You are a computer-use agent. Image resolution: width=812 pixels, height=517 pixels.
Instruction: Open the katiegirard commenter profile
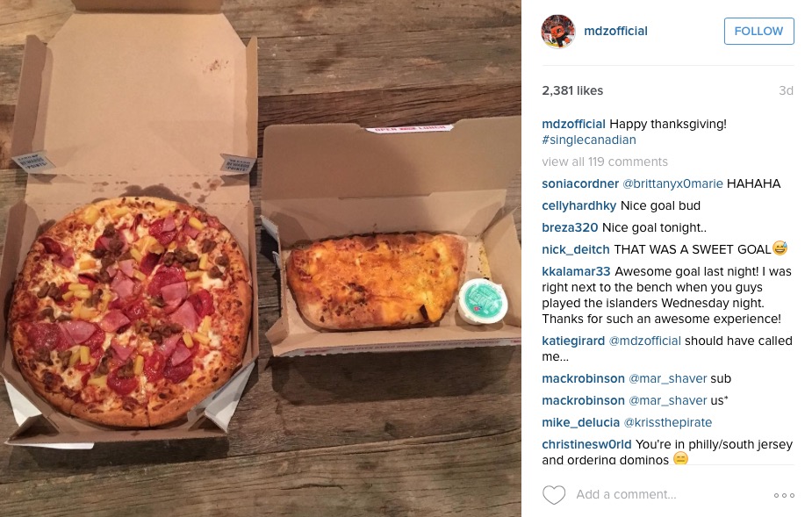pyautogui.click(x=573, y=341)
